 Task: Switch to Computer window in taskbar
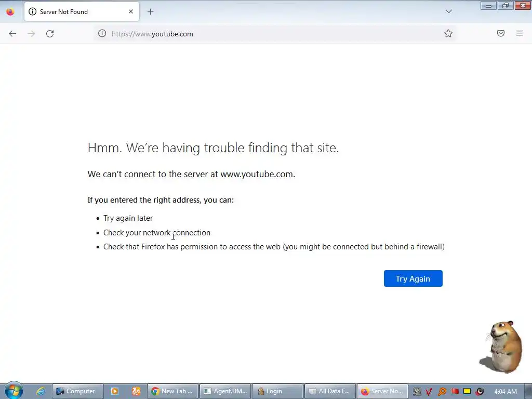pyautogui.click(x=78, y=391)
